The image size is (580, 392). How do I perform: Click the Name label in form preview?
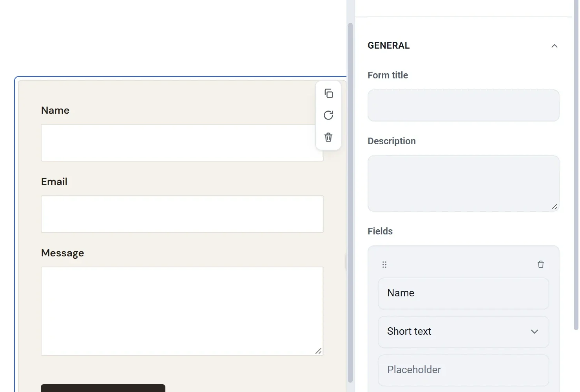(x=55, y=110)
